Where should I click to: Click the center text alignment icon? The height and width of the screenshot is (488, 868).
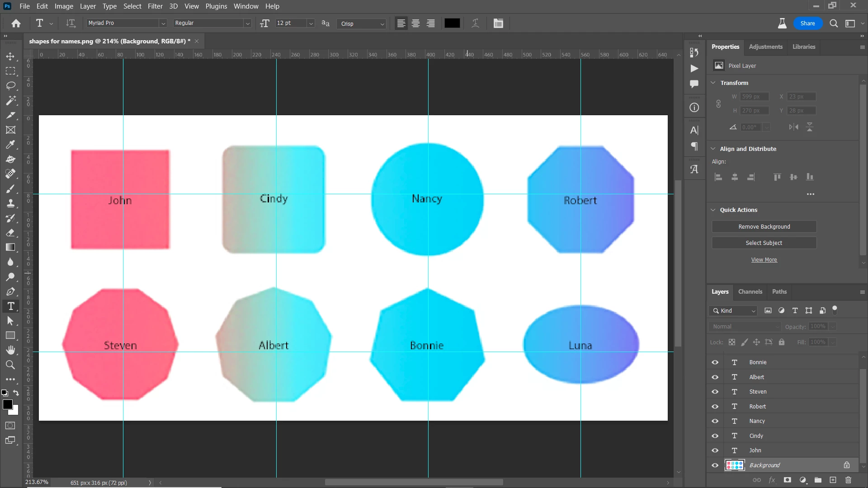pos(415,23)
